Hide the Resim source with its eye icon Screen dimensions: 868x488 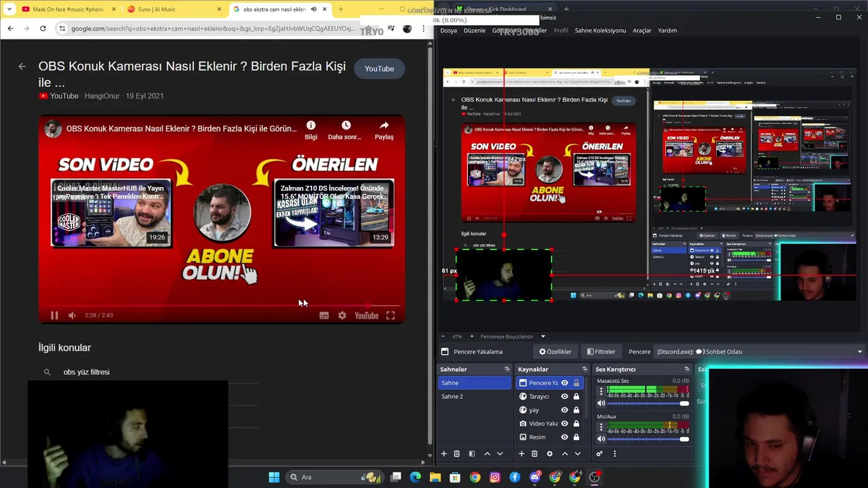coord(564,437)
